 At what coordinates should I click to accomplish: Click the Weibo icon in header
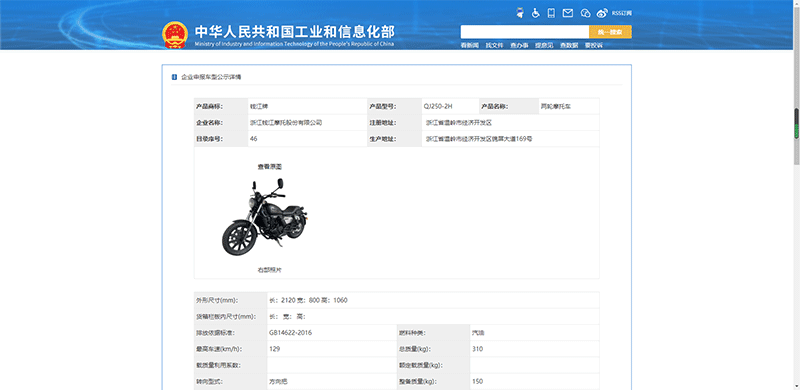click(603, 13)
